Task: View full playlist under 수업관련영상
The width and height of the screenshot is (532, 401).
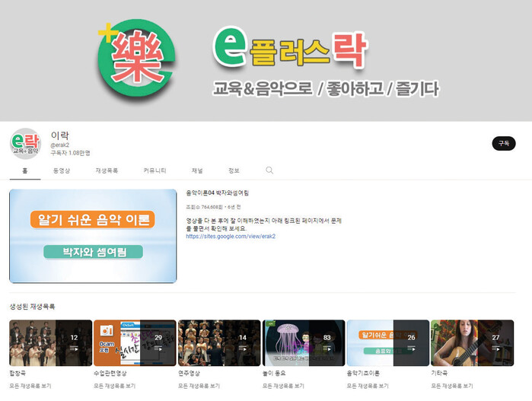Action: click(x=115, y=386)
